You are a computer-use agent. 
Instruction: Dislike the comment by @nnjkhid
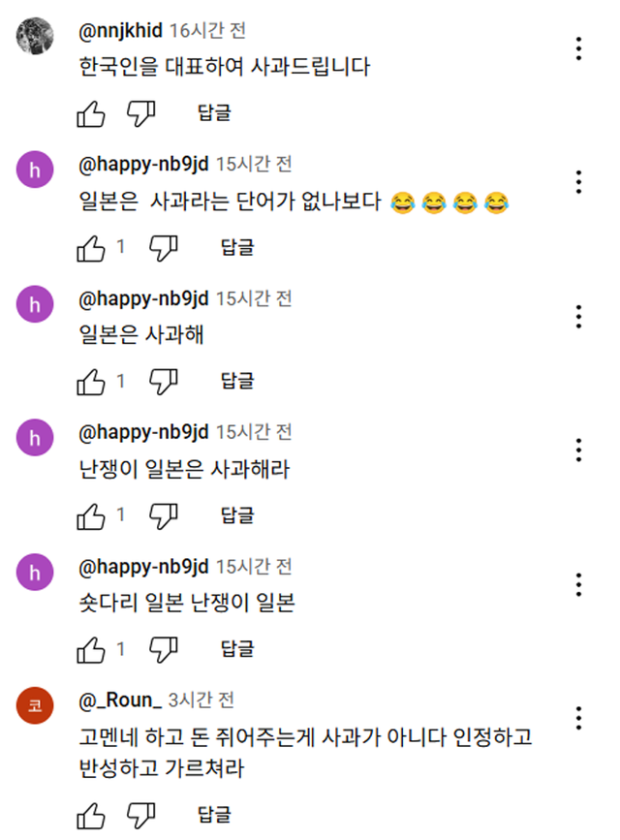(x=141, y=114)
